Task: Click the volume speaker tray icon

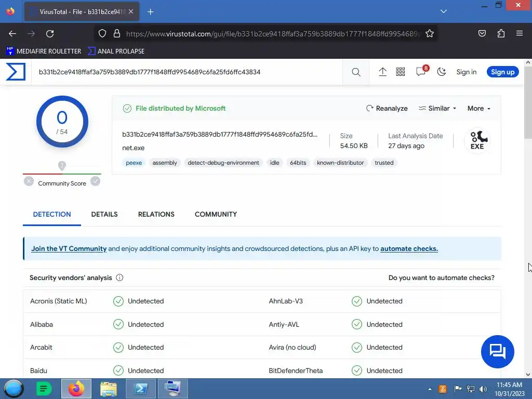Action: pos(483,389)
